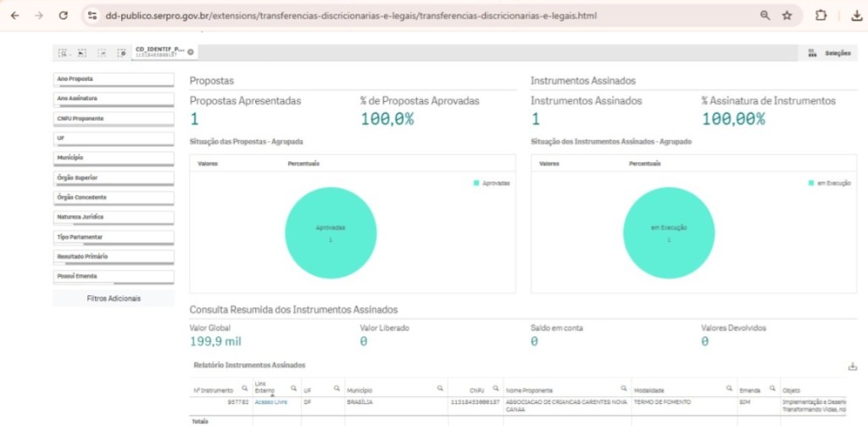Remove the CD_IDENTIF selection chip with X
This screenshot has height=426, width=868.
[x=191, y=52]
